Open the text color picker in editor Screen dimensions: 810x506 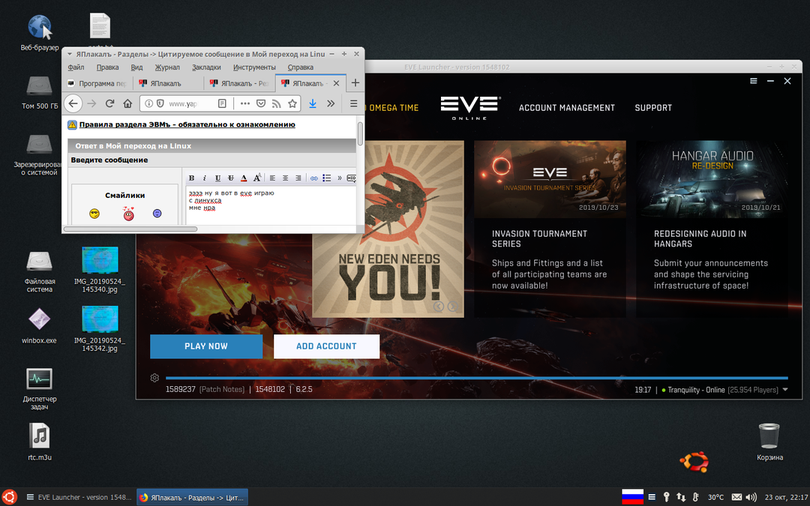(244, 178)
